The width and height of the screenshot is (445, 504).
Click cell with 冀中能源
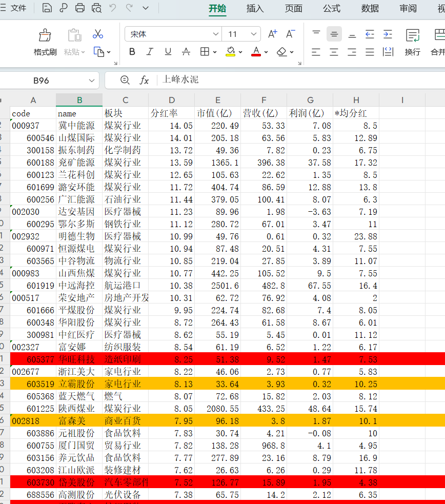(x=79, y=125)
